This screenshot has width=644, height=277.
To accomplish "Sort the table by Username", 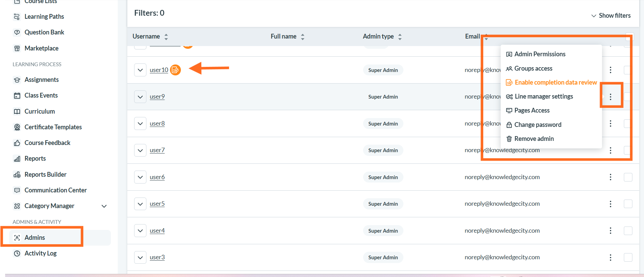I will (x=166, y=37).
